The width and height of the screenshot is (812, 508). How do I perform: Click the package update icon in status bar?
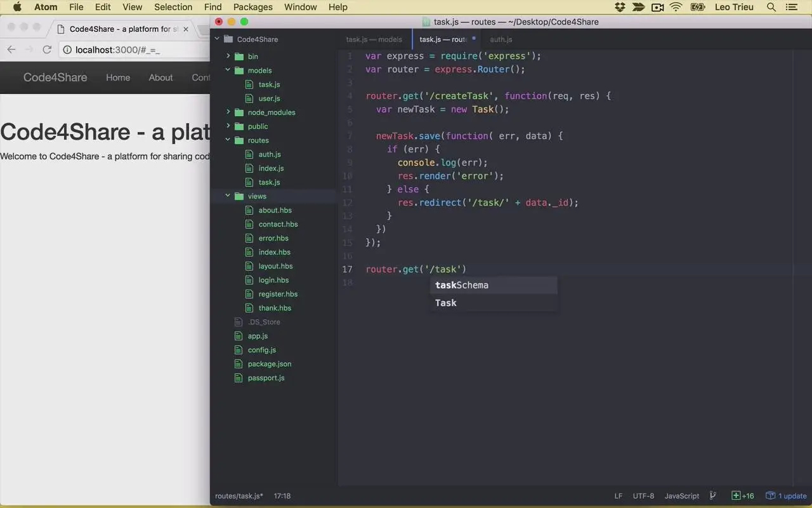coord(771,496)
